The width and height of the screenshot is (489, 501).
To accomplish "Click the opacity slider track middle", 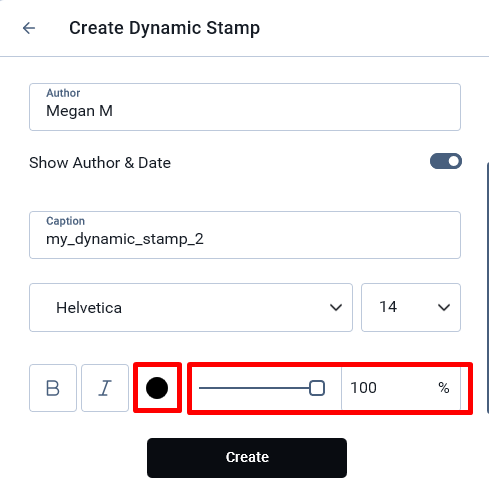I will coord(262,388).
